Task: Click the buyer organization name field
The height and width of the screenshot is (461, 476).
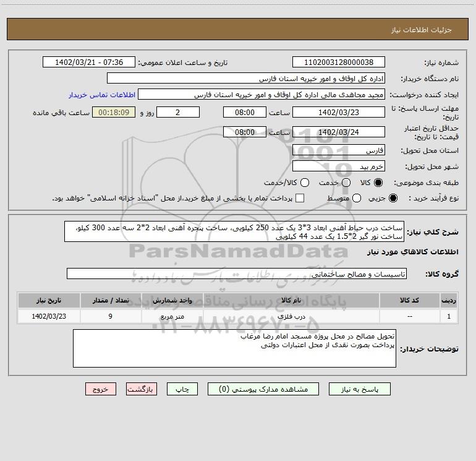Action: [x=246, y=79]
